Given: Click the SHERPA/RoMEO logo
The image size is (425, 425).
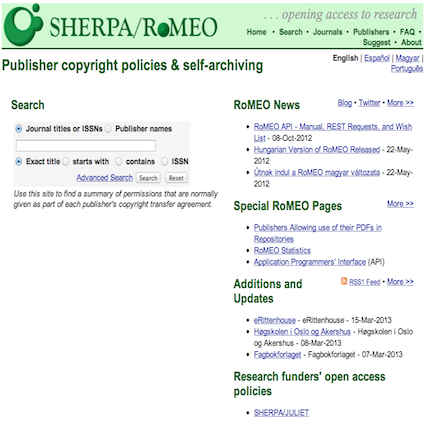Looking at the screenshot, I should [111, 25].
